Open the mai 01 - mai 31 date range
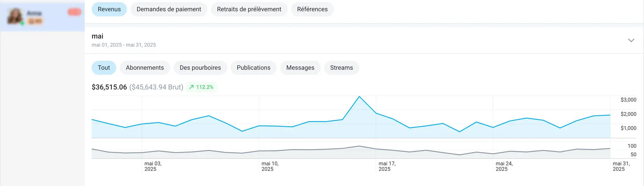Viewport: 644px width, 186px height. click(x=124, y=45)
